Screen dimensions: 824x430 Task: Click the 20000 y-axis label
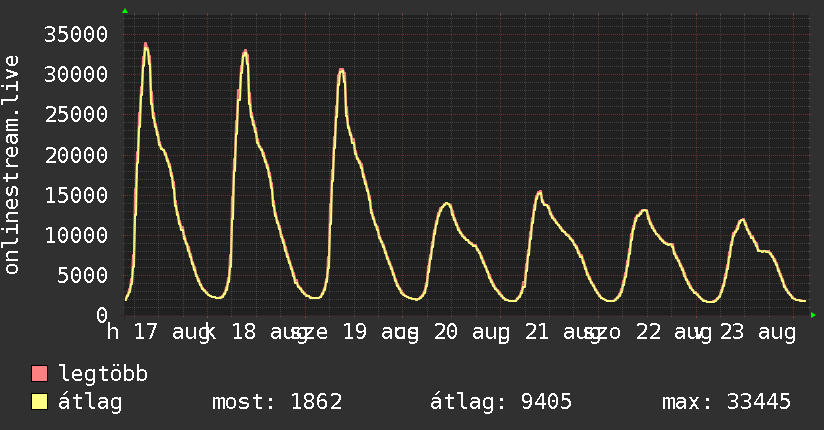pyautogui.click(x=76, y=155)
